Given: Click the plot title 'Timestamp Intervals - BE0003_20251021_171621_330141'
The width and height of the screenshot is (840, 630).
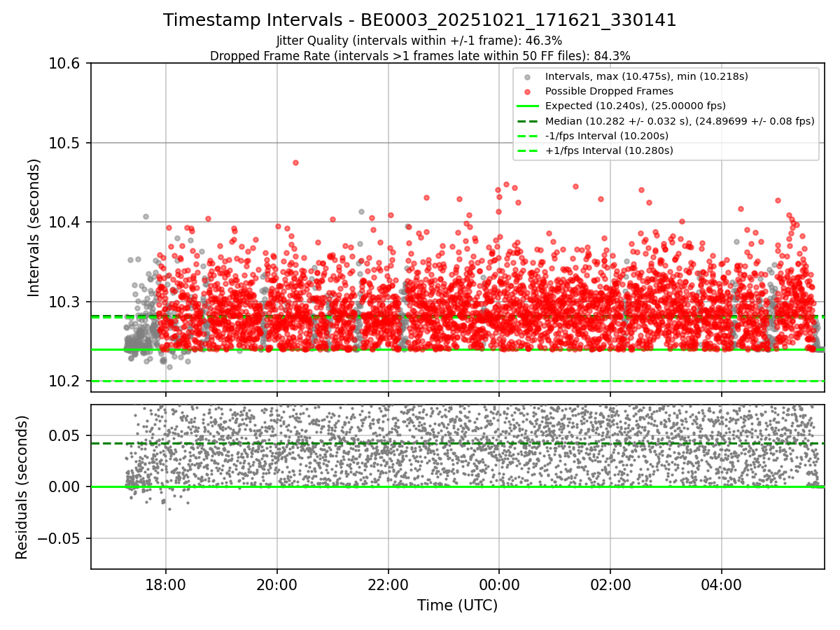Looking at the screenshot, I should 420,20.
